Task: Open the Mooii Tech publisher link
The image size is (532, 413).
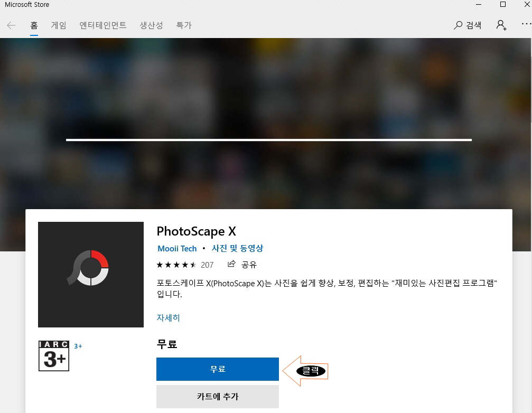Action: 177,249
